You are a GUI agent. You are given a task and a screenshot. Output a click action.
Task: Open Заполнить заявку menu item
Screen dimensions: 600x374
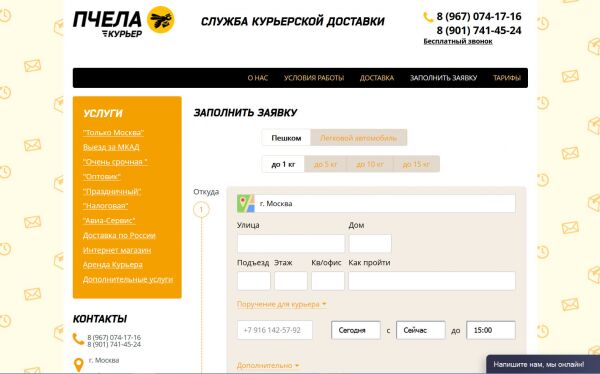[x=443, y=78]
